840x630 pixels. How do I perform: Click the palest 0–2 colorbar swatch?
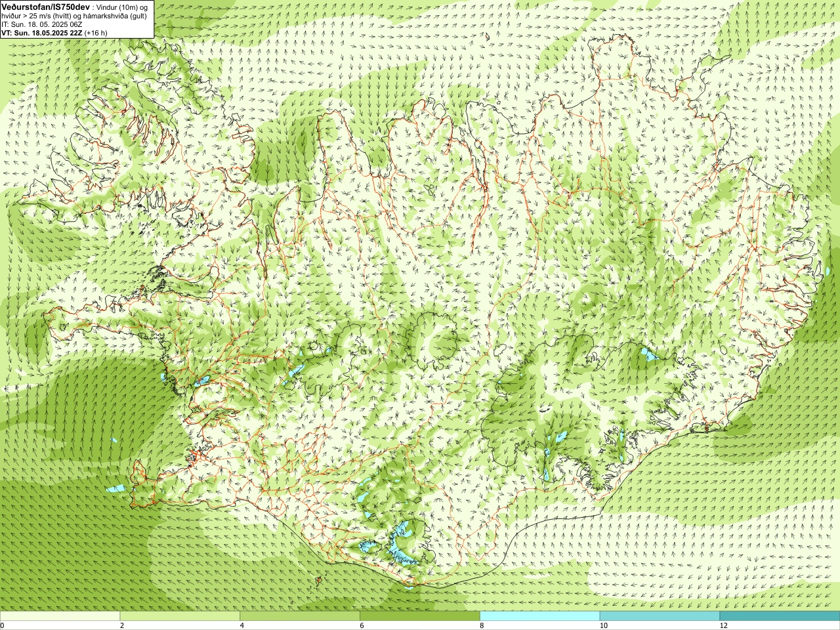tap(60, 616)
